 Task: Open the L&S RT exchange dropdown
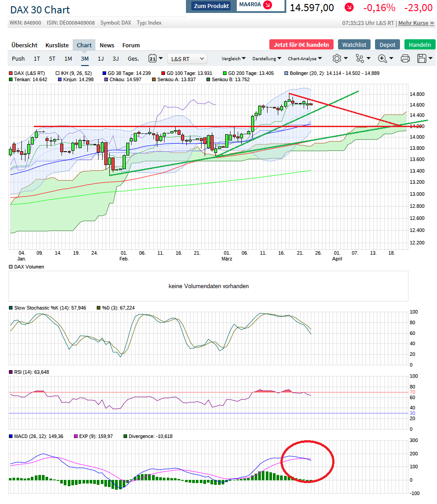coord(187,58)
